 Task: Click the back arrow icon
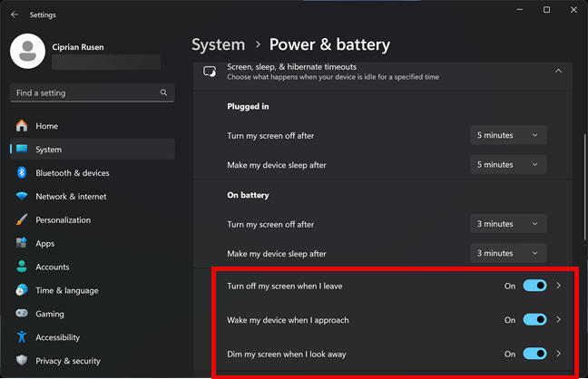click(15, 15)
